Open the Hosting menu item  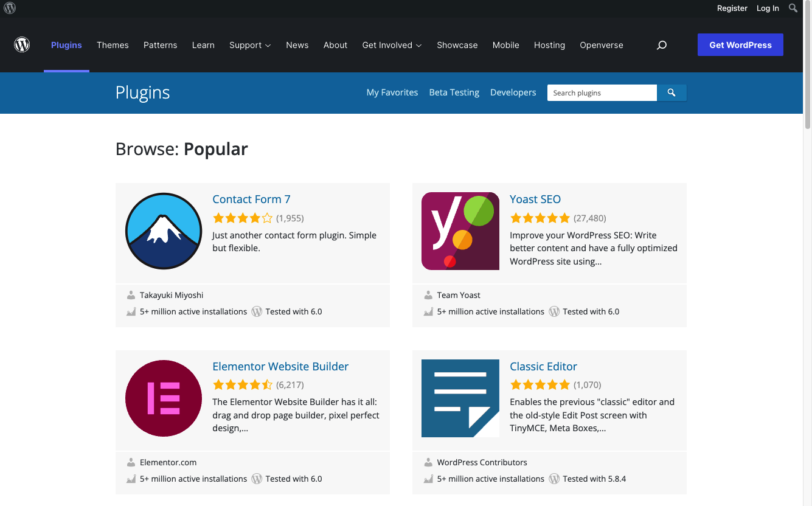(x=549, y=45)
